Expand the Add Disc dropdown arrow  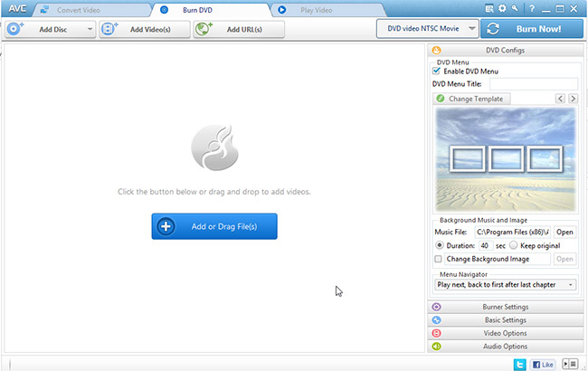90,29
